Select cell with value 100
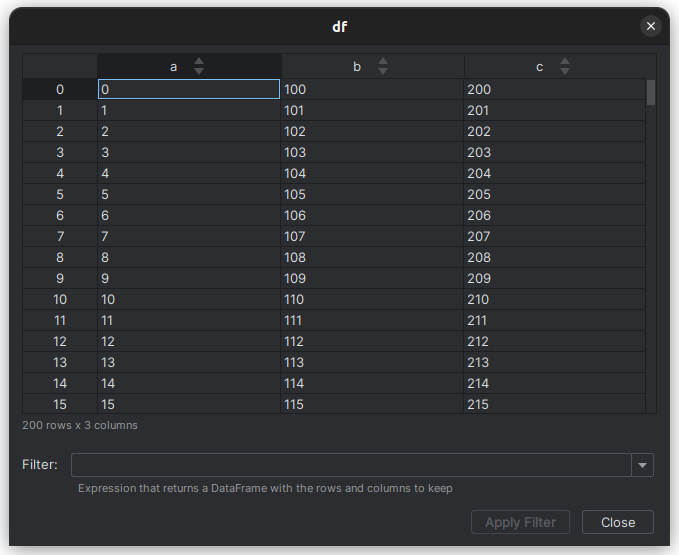Screen dimensions: 679x555 point(372,89)
